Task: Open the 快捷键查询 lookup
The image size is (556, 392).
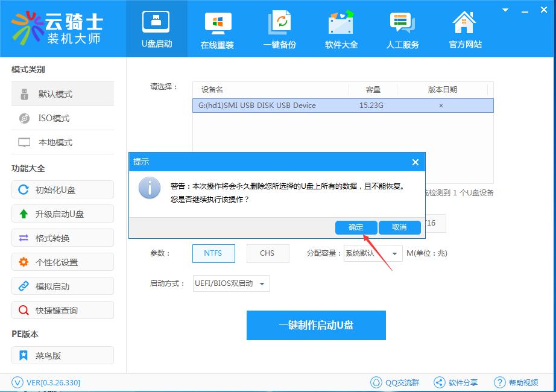Action: pos(62,310)
